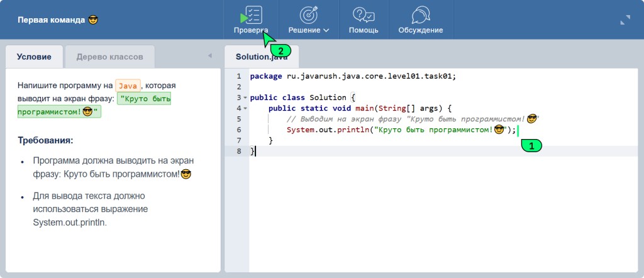Switch to the Условие tab
644x278 pixels.
click(x=34, y=57)
